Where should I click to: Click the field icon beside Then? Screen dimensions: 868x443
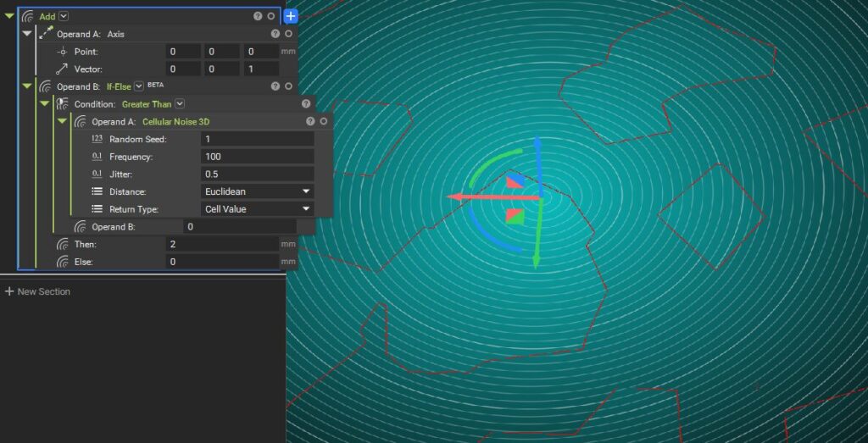click(x=63, y=244)
